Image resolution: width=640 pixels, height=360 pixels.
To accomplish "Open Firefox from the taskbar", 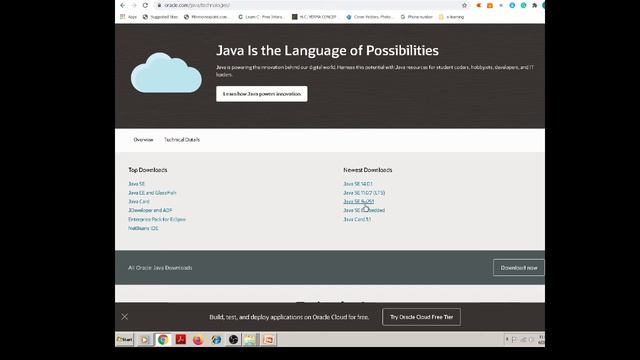I will tap(198, 340).
